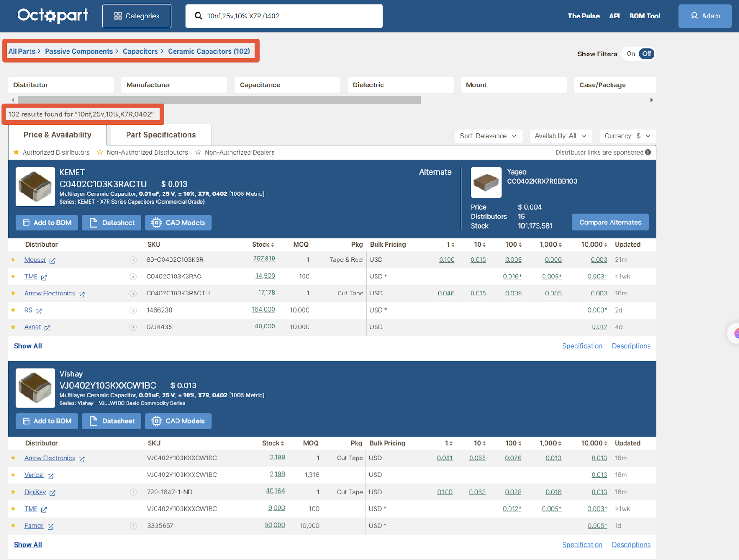Go to Passive Components breadcrumb

tap(79, 51)
